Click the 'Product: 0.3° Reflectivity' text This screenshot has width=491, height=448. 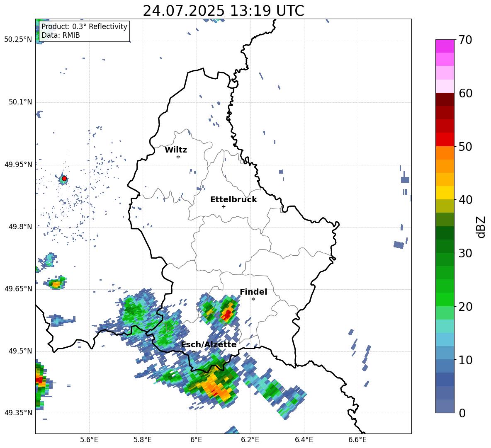click(84, 27)
